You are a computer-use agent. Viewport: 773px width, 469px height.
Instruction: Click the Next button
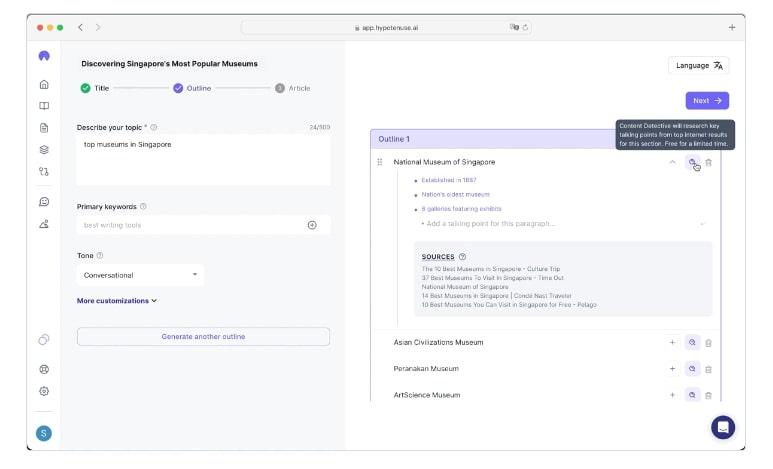(707, 100)
